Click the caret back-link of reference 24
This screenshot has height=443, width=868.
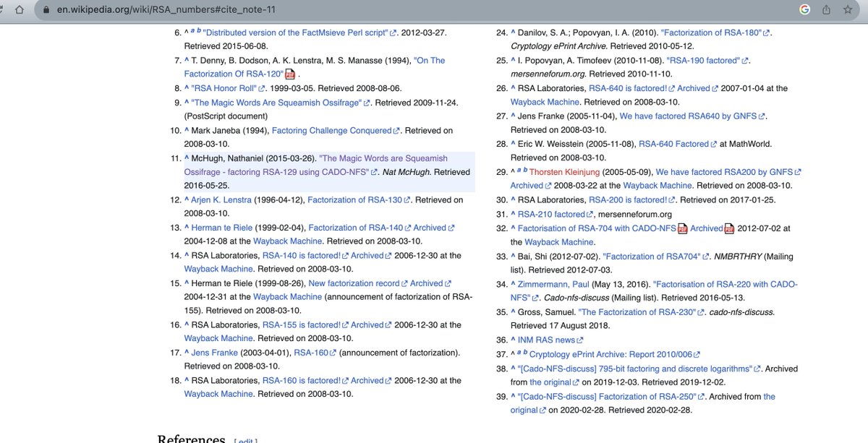(x=513, y=33)
